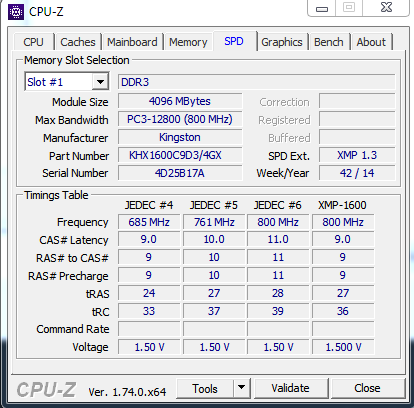
Task: Click the XMP-1600 voltage 1.500 V
Action: point(343,347)
